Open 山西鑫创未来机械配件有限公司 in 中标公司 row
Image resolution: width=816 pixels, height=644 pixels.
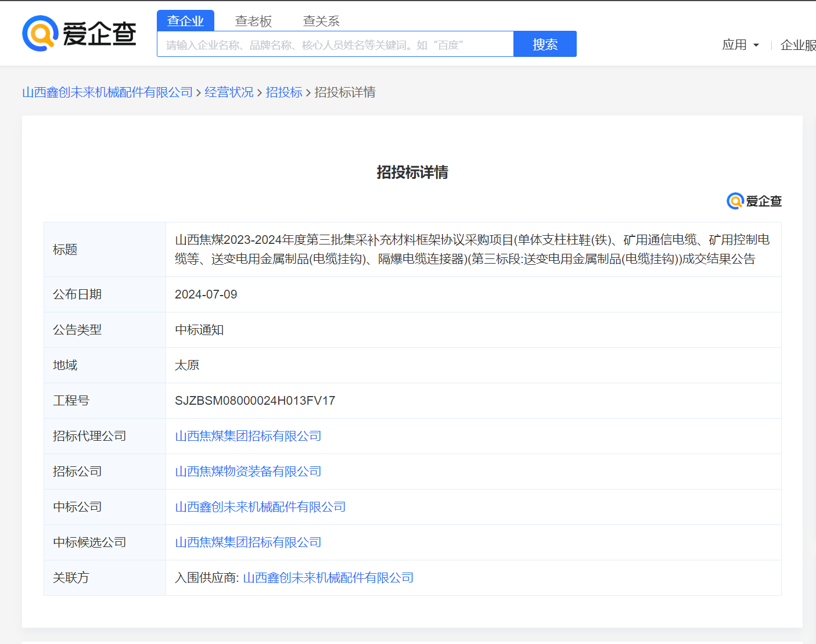click(x=260, y=507)
